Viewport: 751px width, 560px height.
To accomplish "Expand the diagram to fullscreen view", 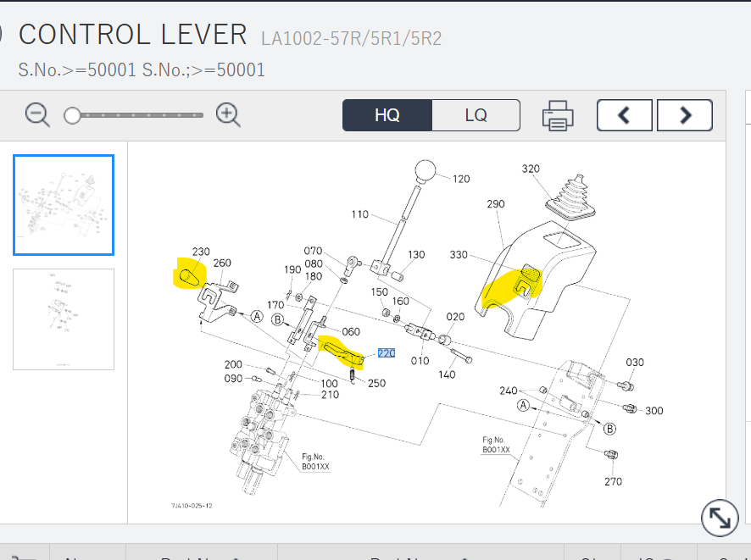I will (x=718, y=518).
